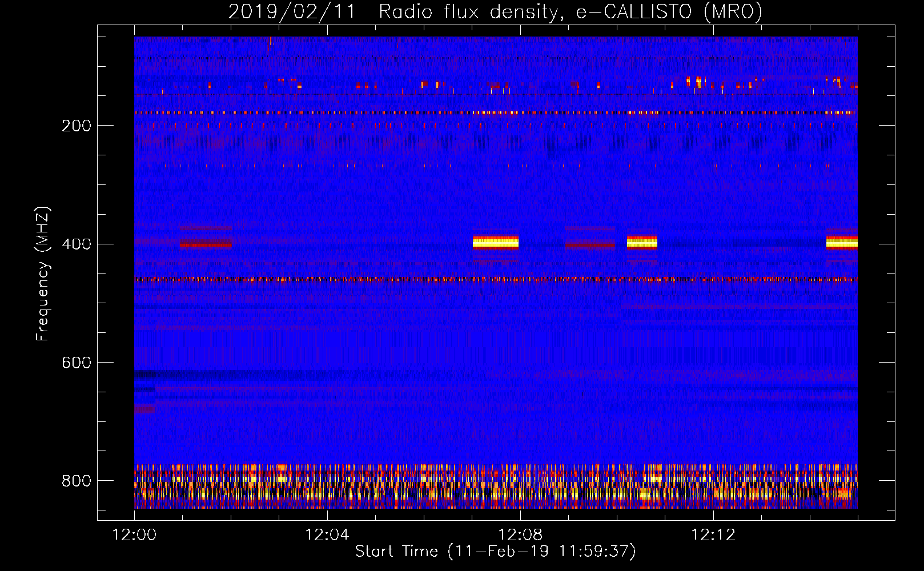Viewport: 924px width, 571px height.
Task: Click the '400' frequency tick label
Action: pos(77,244)
